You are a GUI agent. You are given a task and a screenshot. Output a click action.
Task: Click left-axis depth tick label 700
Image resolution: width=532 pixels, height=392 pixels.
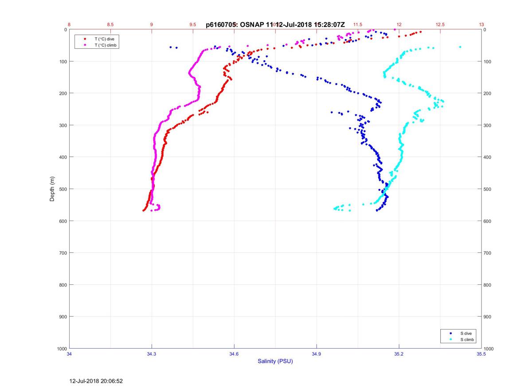(x=63, y=252)
